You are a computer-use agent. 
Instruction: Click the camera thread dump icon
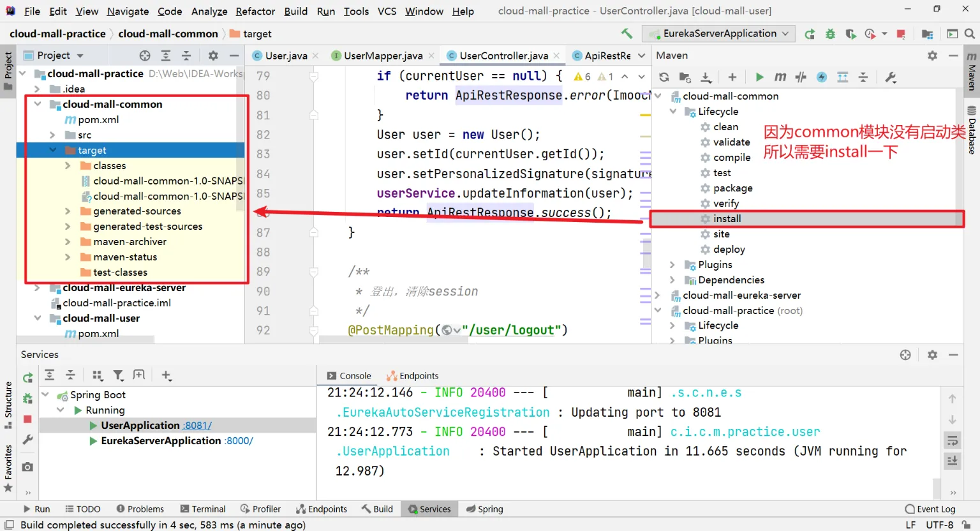click(x=27, y=467)
